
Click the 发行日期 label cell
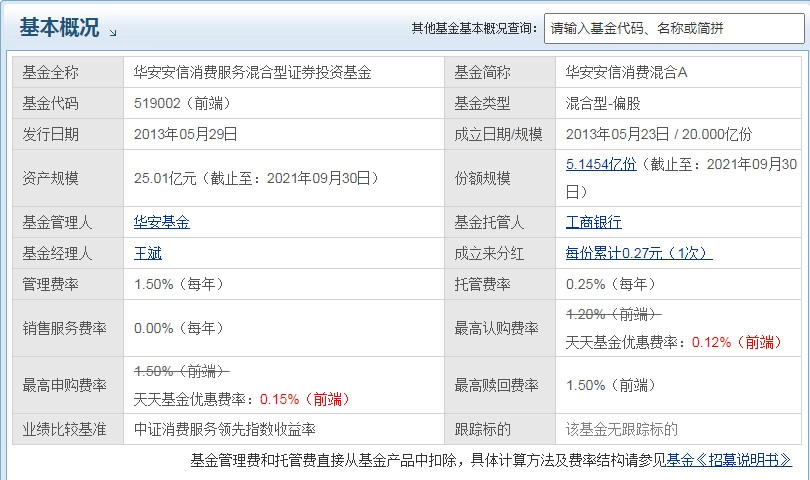click(68, 134)
